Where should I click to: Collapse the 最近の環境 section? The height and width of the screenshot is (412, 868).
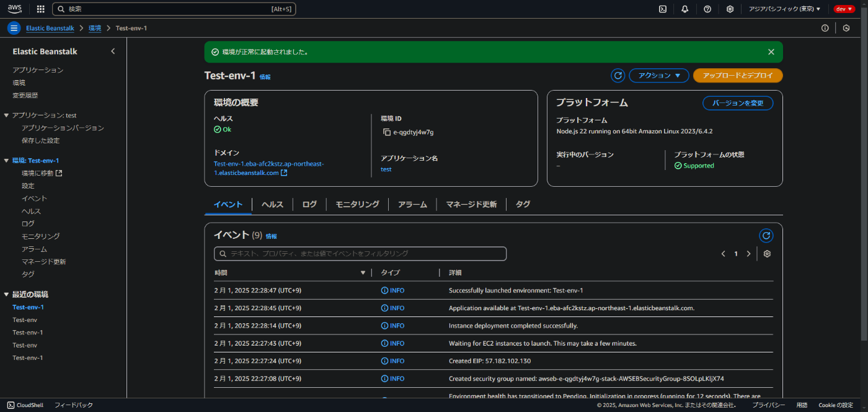point(6,295)
